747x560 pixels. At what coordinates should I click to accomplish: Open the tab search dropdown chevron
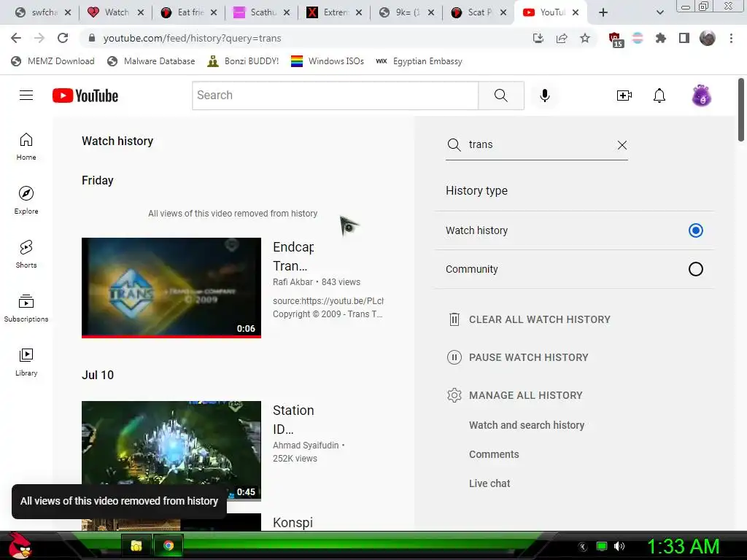tap(659, 12)
